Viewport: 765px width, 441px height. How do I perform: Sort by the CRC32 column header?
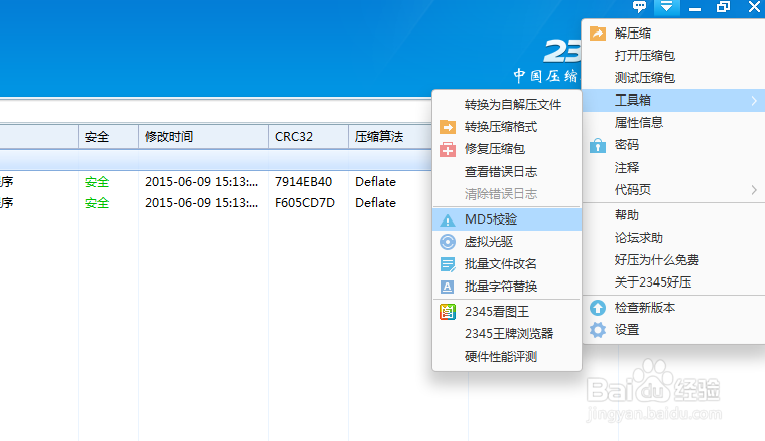point(308,137)
